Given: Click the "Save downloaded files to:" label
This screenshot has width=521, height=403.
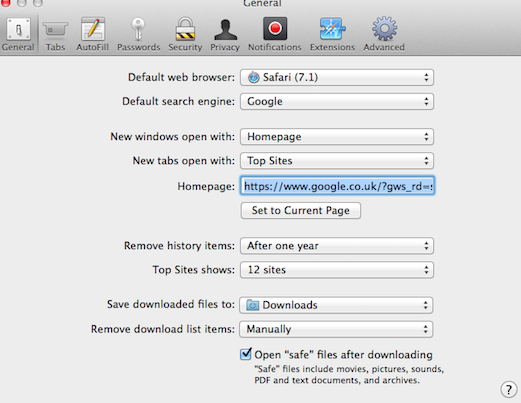Looking at the screenshot, I should click(x=171, y=304).
